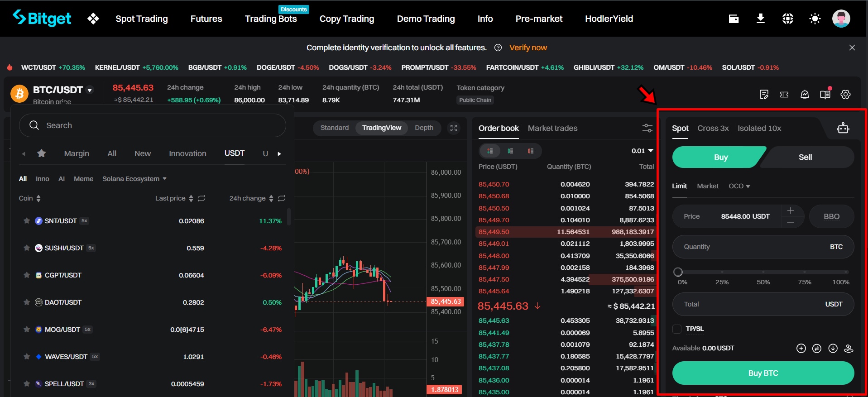
Task: Toggle 24h change display swap icon
Action: pyautogui.click(x=282, y=198)
